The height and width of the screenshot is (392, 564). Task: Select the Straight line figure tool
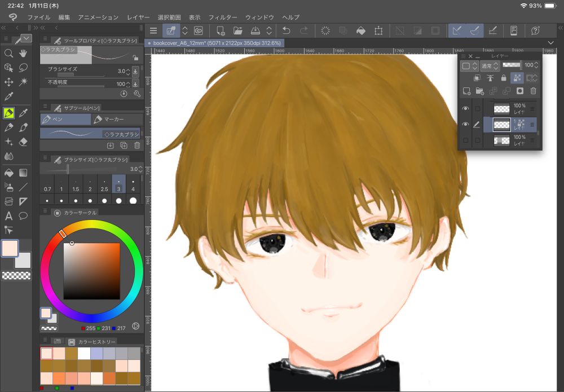[x=23, y=187]
